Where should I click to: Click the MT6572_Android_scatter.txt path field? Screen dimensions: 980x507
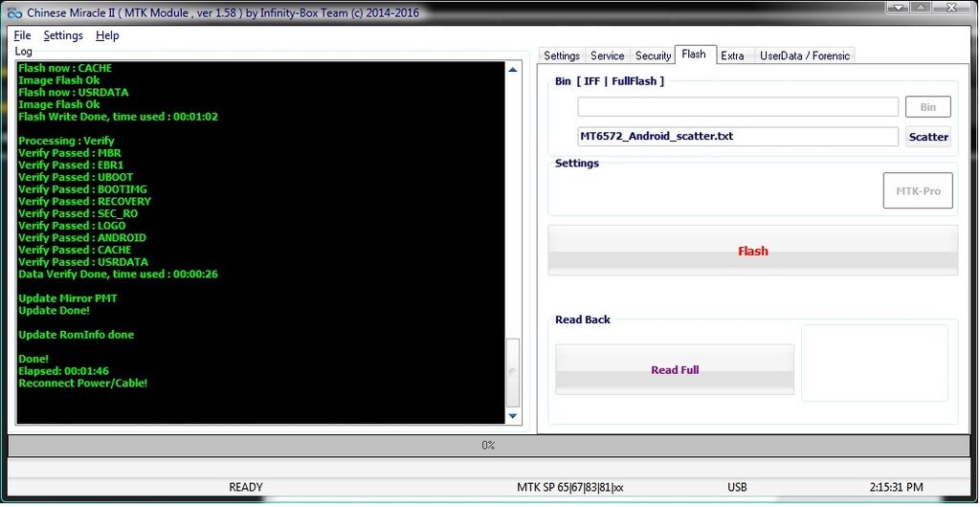737,137
